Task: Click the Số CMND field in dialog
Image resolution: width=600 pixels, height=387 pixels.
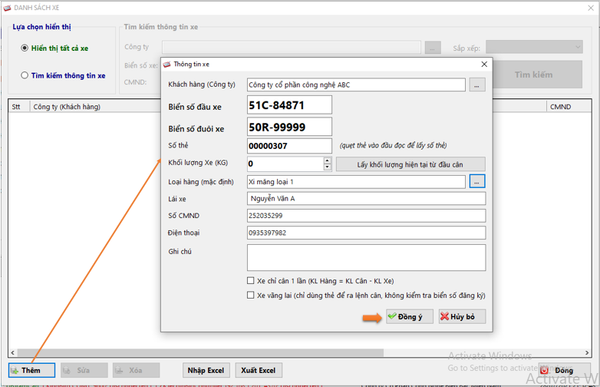Action: 366,216
